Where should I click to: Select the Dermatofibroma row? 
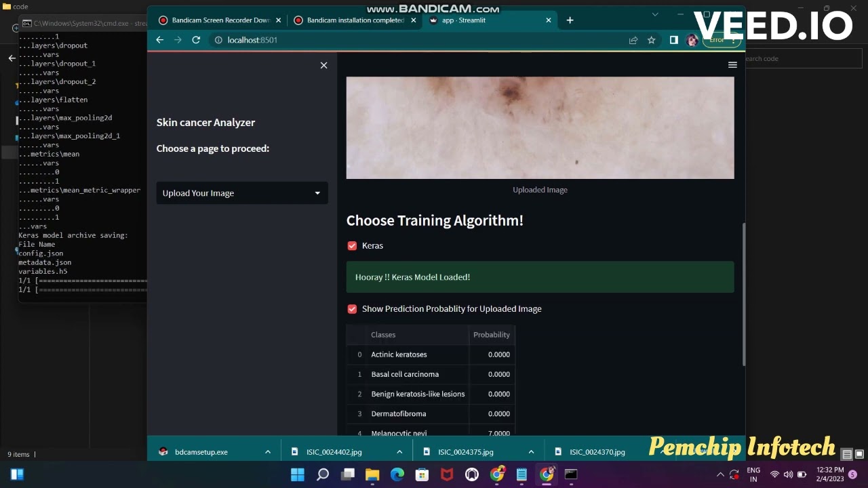tap(431, 413)
